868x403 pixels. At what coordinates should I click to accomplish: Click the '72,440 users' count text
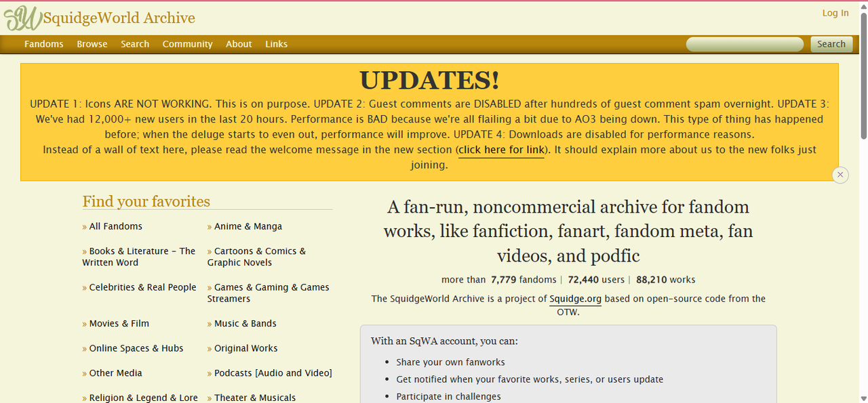point(596,280)
